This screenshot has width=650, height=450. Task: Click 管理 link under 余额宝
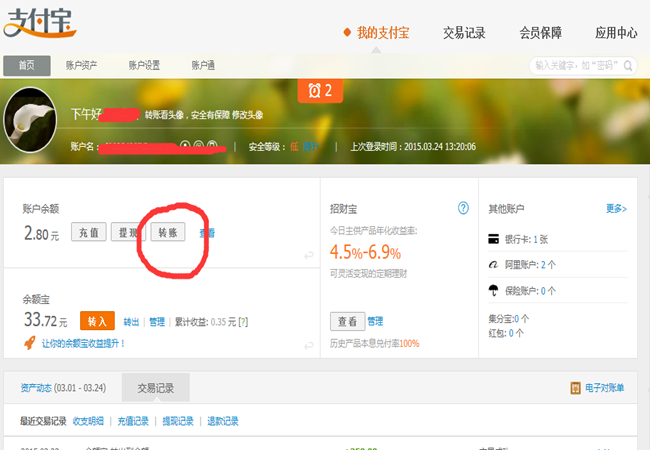pyautogui.click(x=157, y=322)
